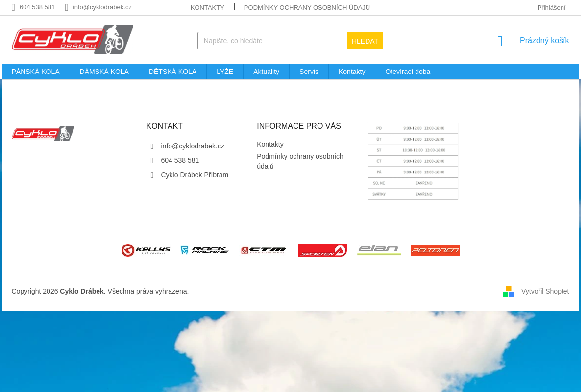Viewport: 588px width, 392px height.
Task: Click the Shoptet colored squares icon
Action: point(509,292)
